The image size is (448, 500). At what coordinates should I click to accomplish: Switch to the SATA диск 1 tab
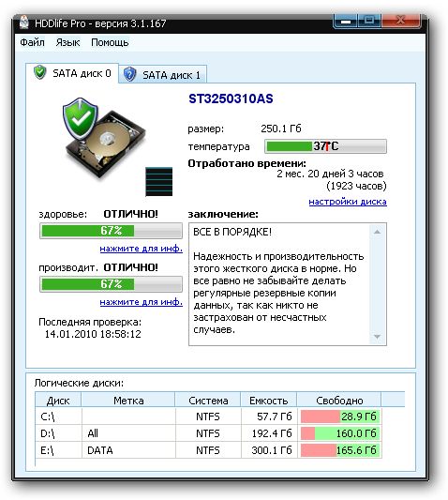pos(163,75)
